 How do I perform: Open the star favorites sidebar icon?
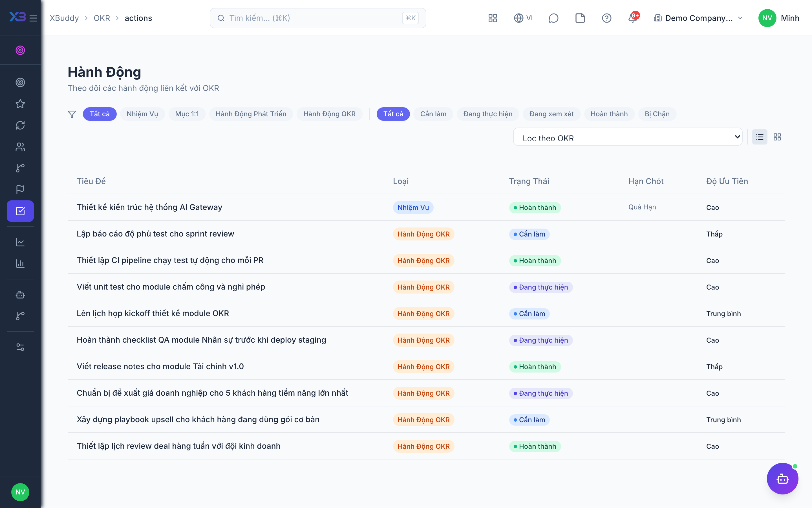(x=20, y=104)
